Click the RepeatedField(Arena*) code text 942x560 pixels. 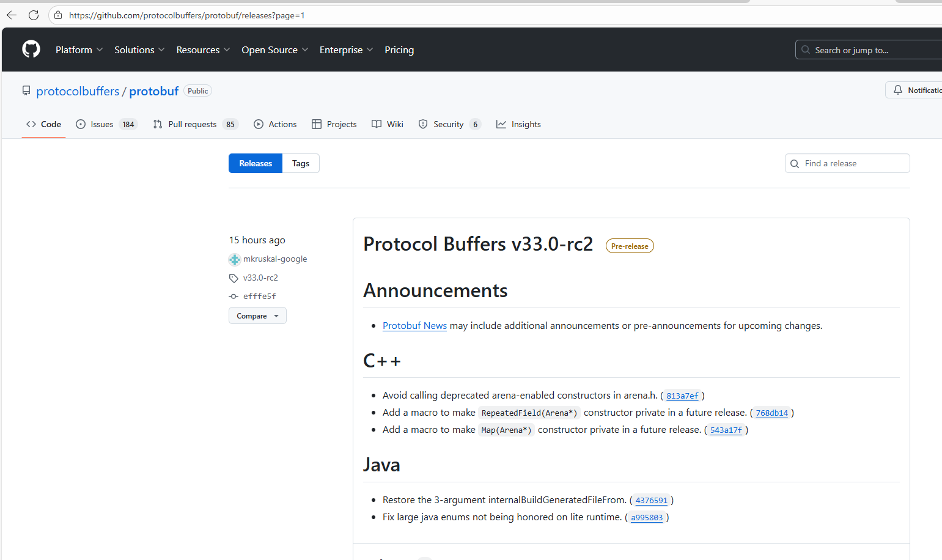pyautogui.click(x=529, y=413)
